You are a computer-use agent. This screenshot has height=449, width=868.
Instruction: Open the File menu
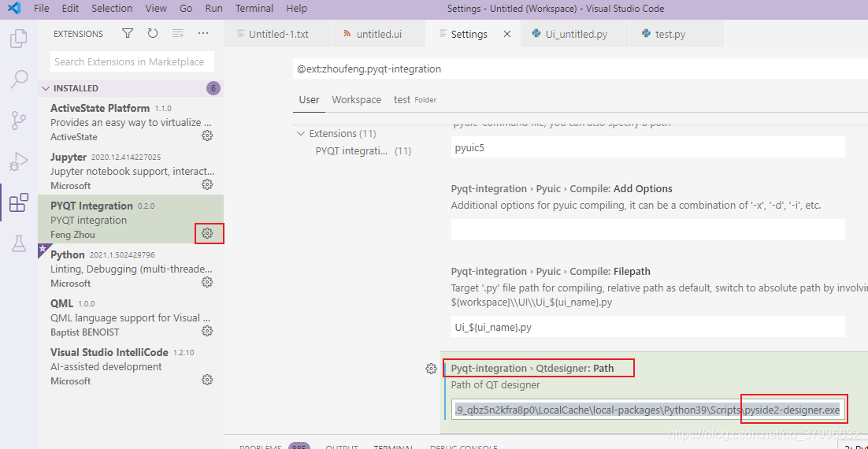(42, 9)
